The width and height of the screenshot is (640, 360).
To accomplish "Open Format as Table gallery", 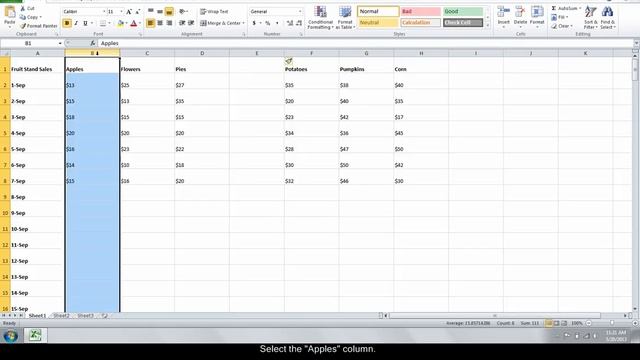I will point(345,18).
